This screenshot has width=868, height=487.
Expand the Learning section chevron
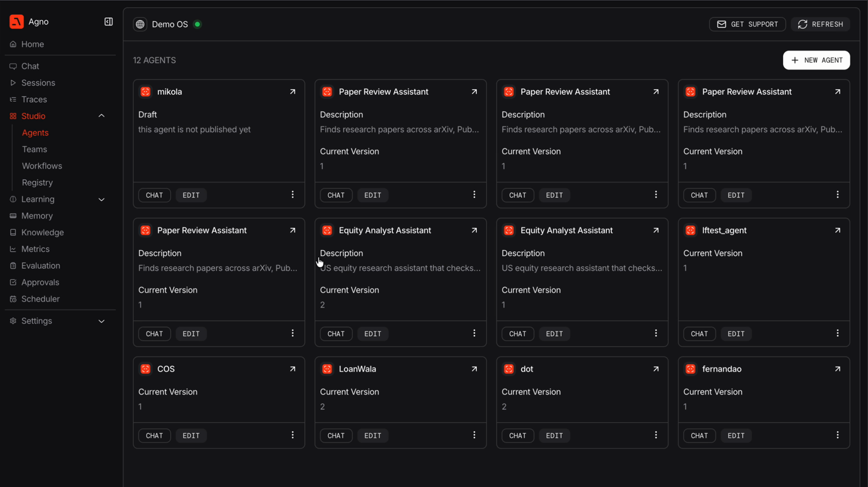click(x=102, y=200)
